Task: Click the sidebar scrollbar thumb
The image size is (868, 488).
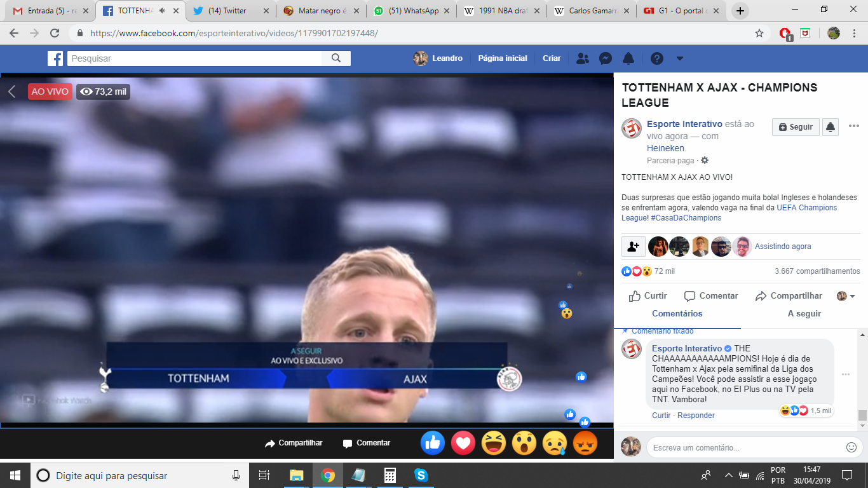Action: coord(862,416)
